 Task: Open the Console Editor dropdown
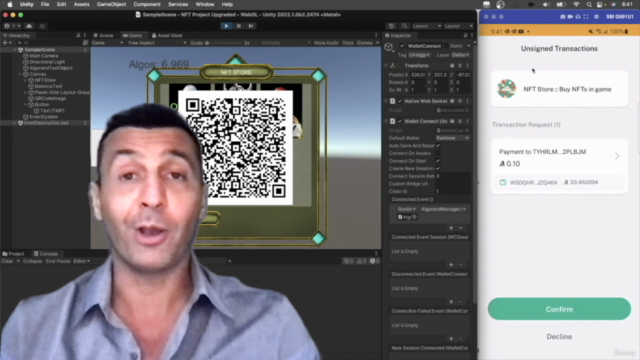tap(82, 261)
